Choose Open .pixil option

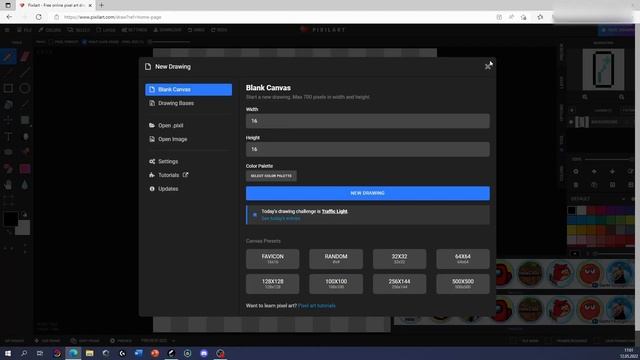(189, 125)
